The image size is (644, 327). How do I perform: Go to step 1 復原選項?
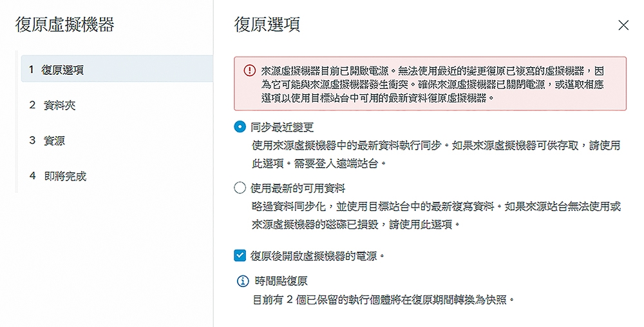(x=117, y=70)
